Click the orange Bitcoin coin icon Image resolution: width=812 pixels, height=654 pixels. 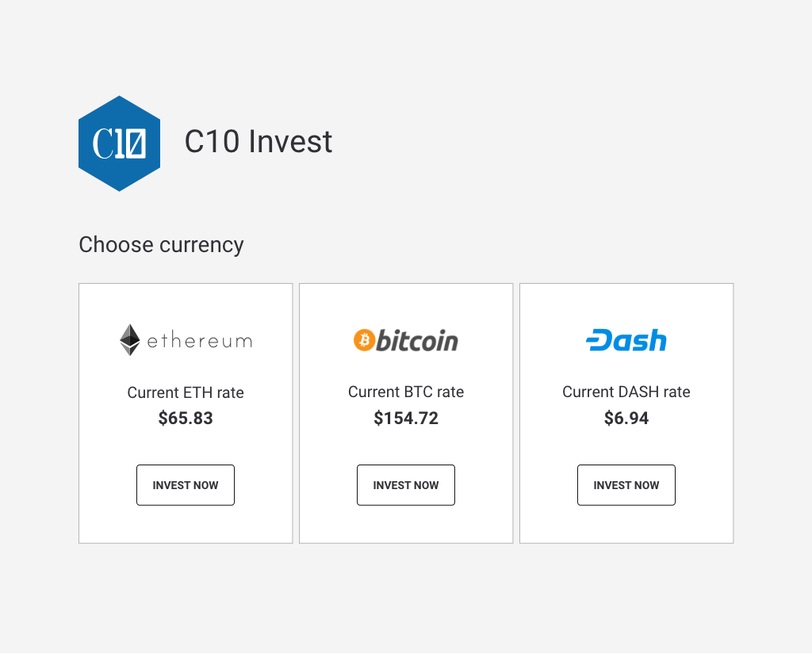coord(364,340)
